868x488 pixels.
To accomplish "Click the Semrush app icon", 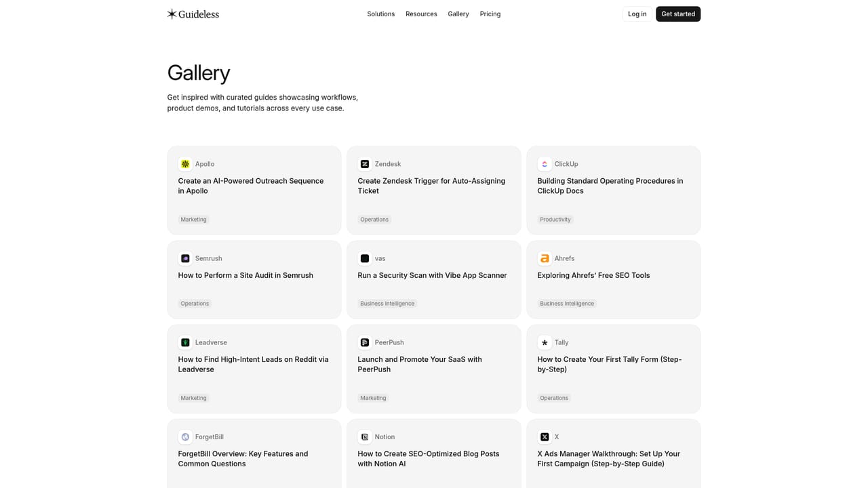I will tap(185, 258).
